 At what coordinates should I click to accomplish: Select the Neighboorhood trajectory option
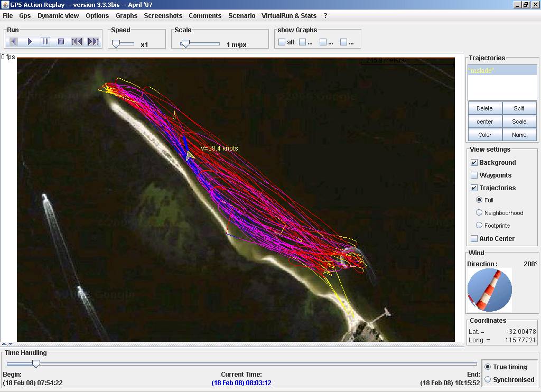coord(479,213)
